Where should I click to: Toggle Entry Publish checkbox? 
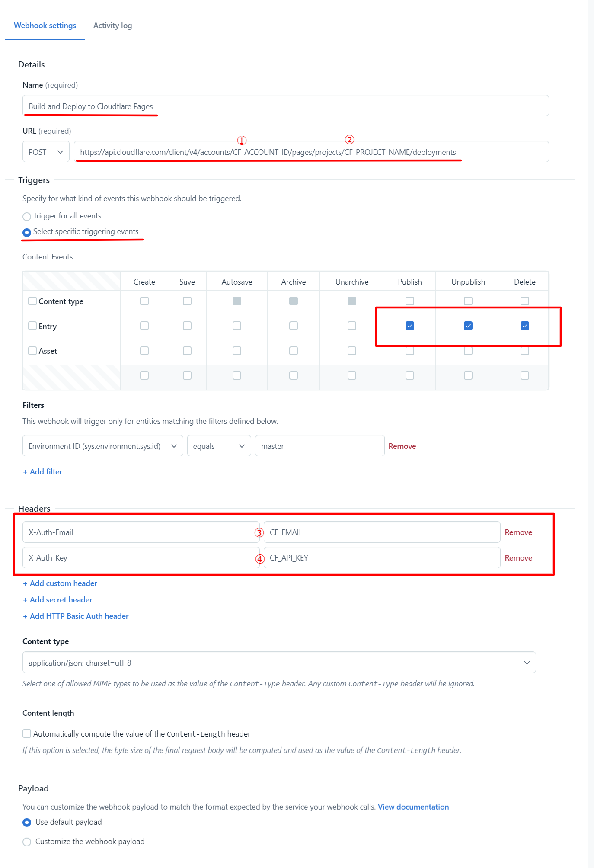[410, 326]
